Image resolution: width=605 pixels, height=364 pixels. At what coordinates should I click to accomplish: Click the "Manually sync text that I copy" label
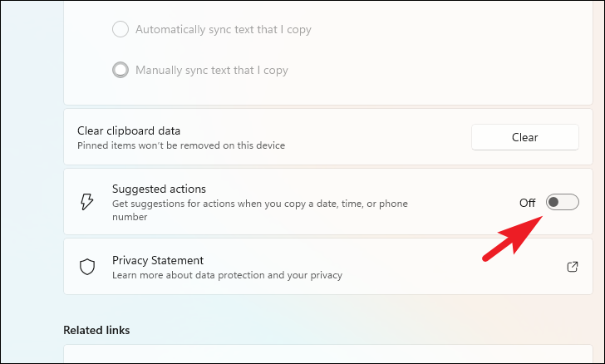point(212,70)
